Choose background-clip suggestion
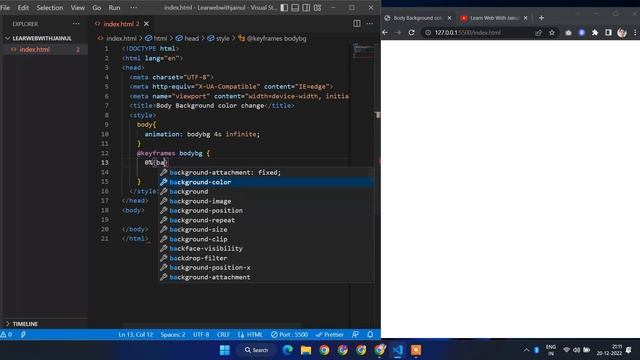 [266, 239]
